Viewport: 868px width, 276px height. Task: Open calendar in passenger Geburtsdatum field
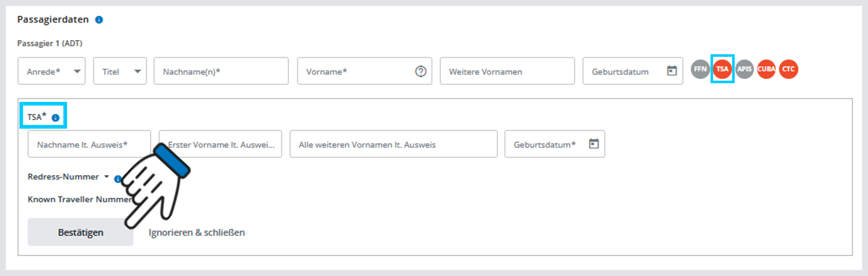[x=672, y=71]
